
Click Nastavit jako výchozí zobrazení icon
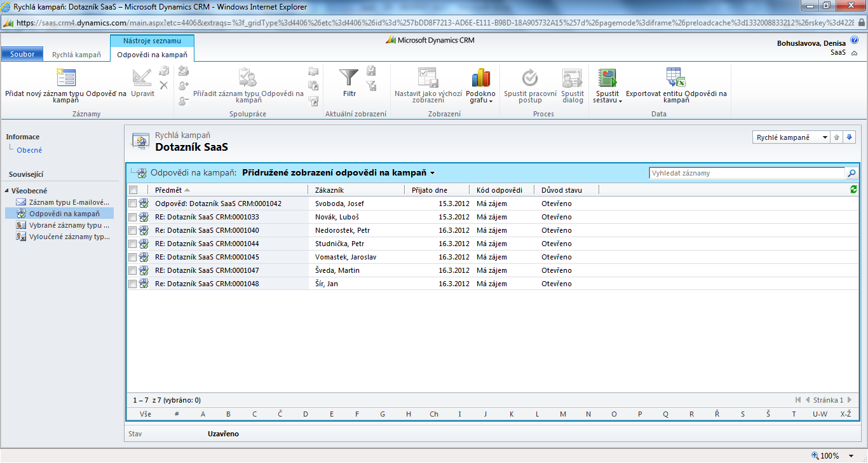(428, 78)
